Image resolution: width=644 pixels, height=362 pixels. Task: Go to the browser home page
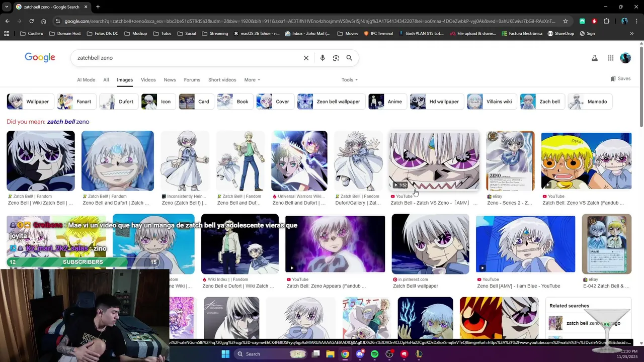43,21
